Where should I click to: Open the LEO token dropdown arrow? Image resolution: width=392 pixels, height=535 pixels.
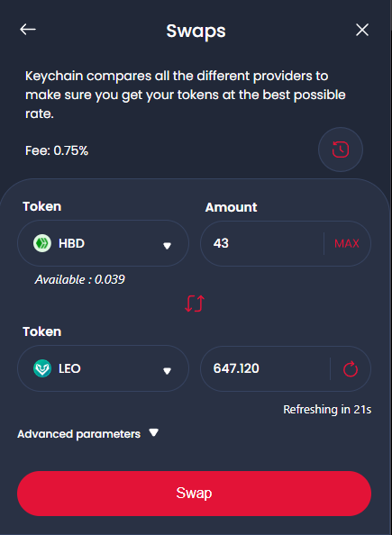point(167,371)
